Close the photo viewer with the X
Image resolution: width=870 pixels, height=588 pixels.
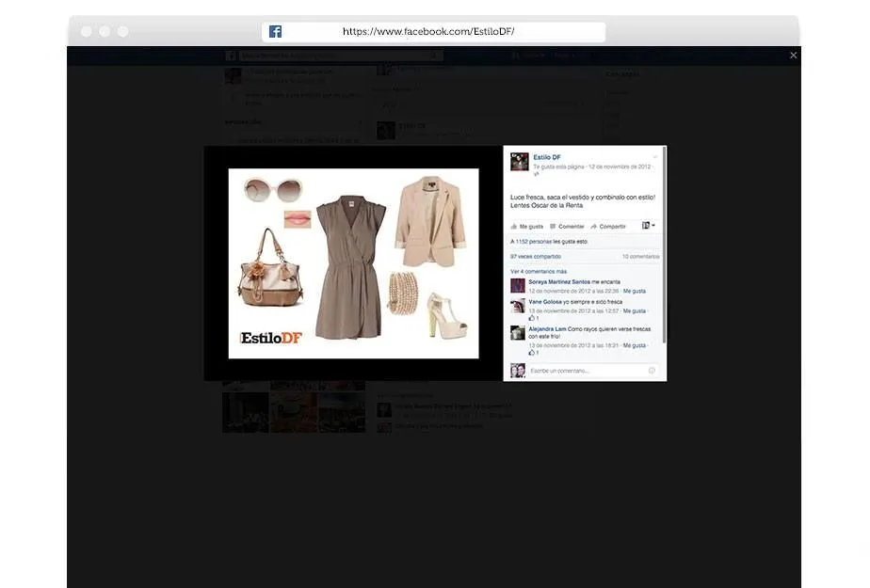tap(794, 56)
